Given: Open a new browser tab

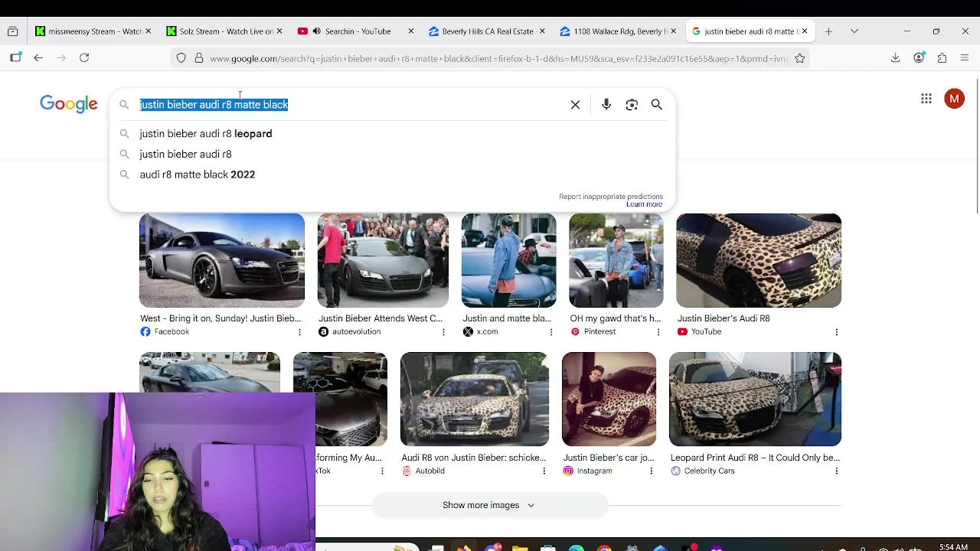Looking at the screenshot, I should (828, 31).
